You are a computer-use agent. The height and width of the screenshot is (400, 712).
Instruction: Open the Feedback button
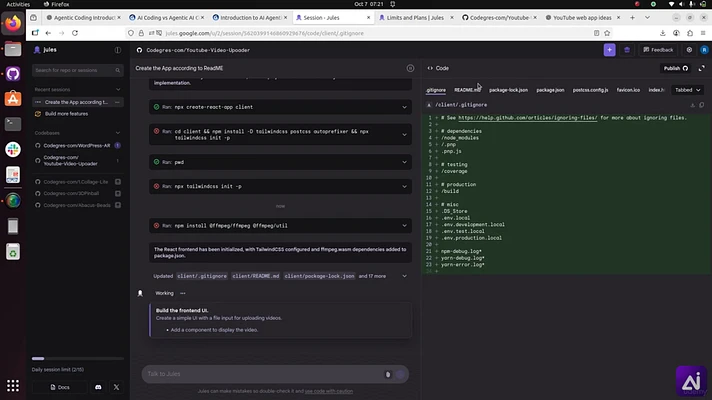pos(658,50)
